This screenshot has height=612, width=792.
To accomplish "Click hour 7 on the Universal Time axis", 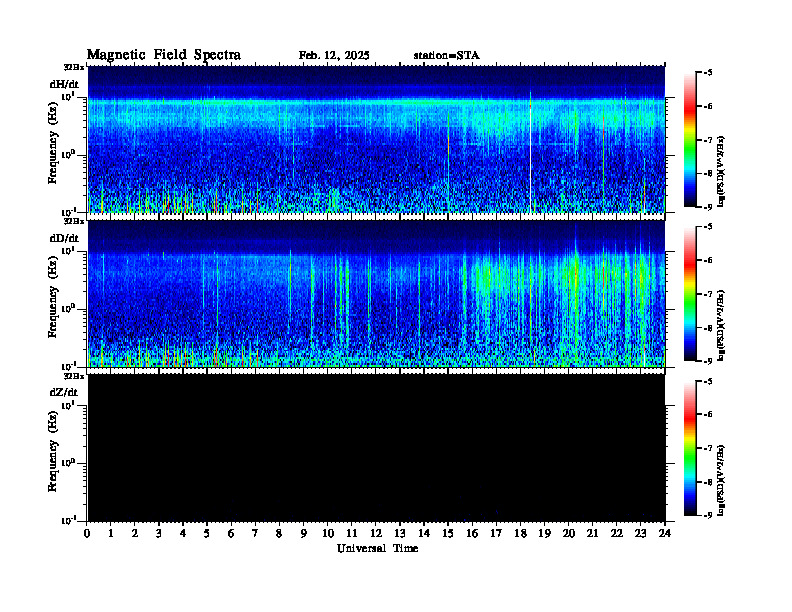I will tap(255, 534).
